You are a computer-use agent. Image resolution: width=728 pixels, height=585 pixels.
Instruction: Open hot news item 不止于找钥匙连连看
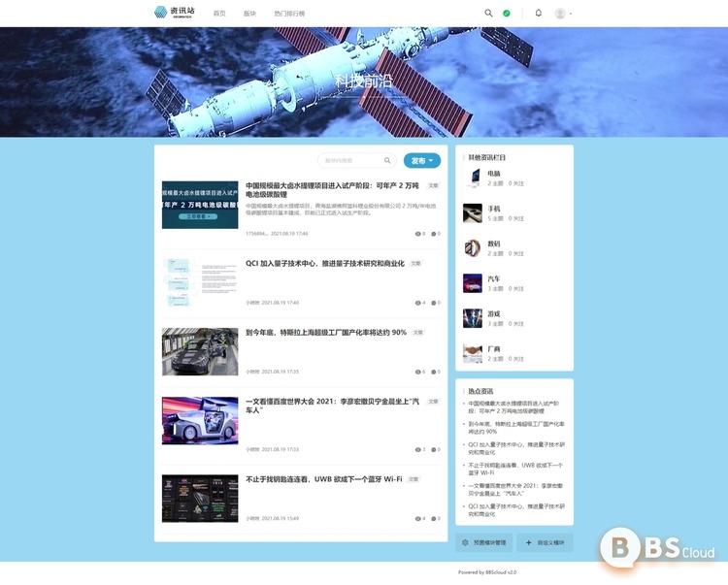coord(515,469)
